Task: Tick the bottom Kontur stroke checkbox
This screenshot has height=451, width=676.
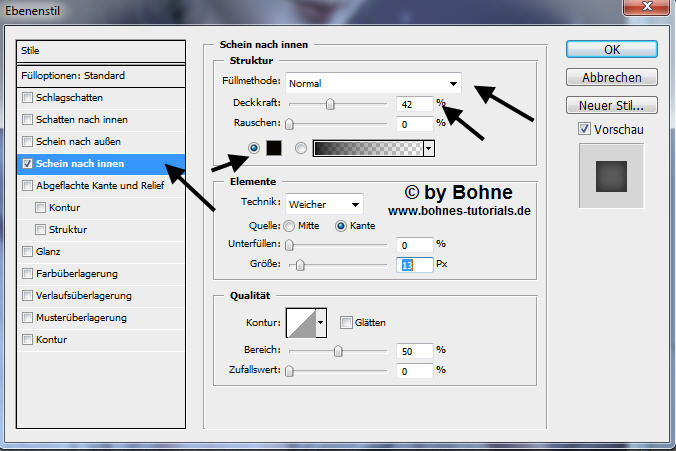Action: [x=28, y=339]
